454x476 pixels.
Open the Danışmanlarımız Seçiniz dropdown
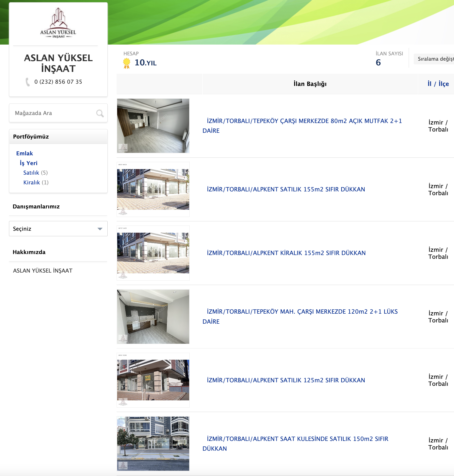pyautogui.click(x=58, y=229)
